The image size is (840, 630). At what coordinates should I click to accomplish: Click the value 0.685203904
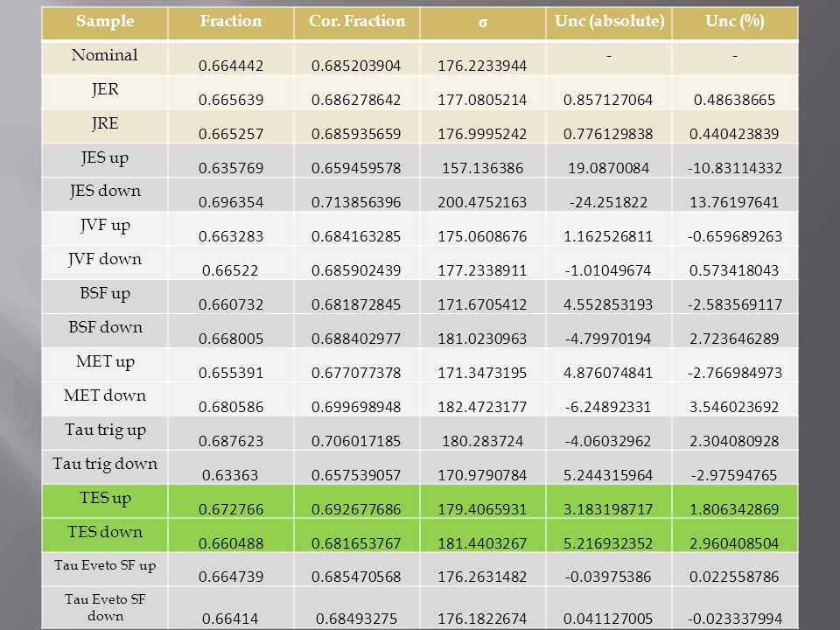pyautogui.click(x=356, y=66)
